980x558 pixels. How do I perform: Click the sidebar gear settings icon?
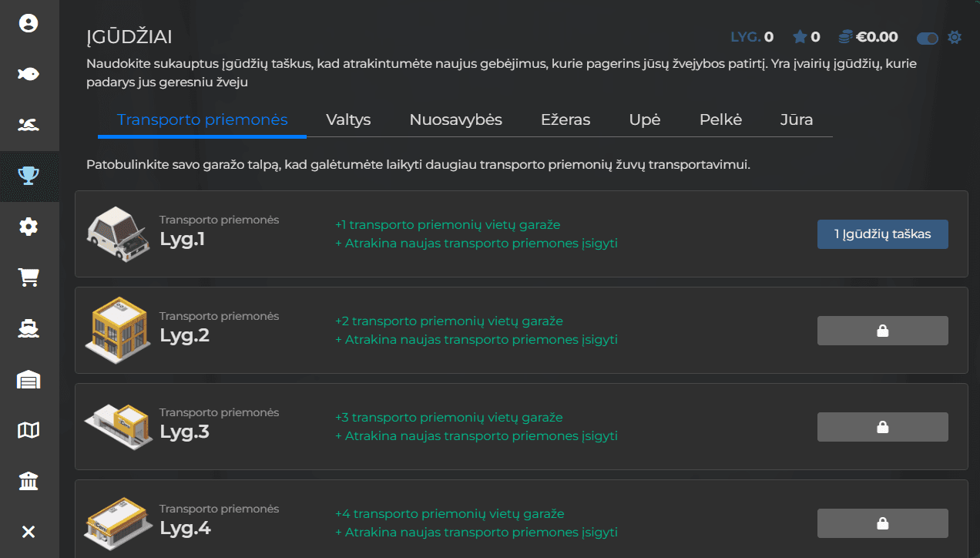click(x=29, y=227)
